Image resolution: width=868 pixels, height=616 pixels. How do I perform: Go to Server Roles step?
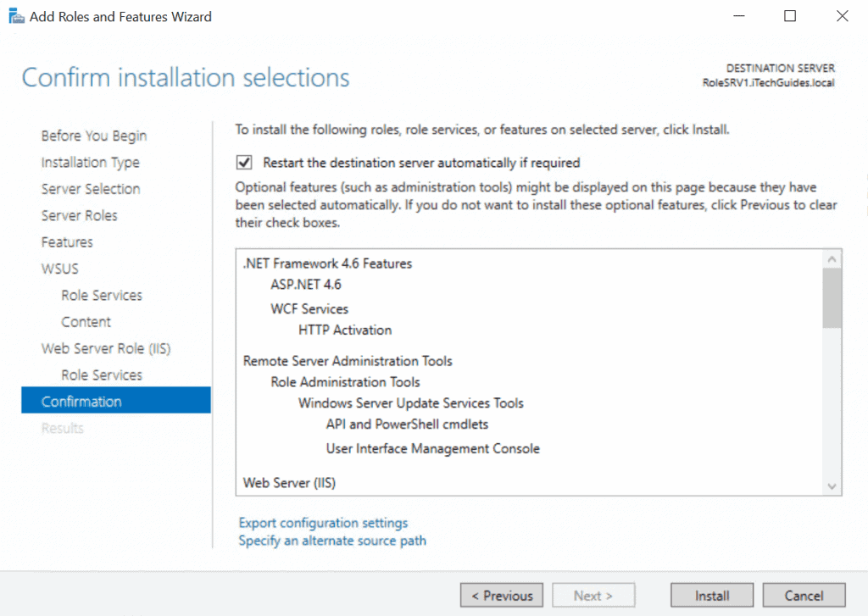pos(79,216)
